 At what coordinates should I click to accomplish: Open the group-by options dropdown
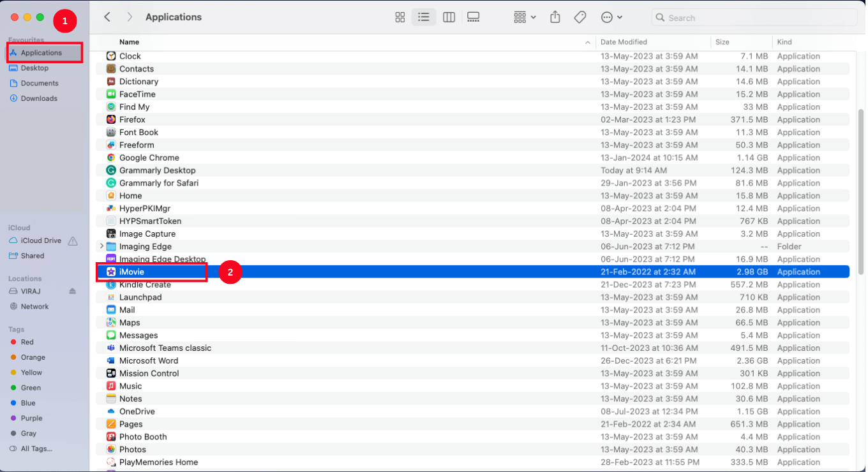tap(525, 17)
